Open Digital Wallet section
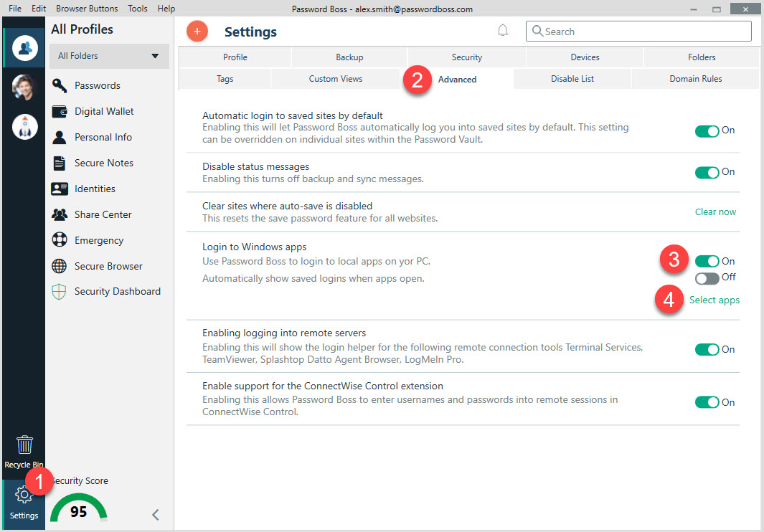Image resolution: width=764 pixels, height=532 pixels. [x=104, y=112]
